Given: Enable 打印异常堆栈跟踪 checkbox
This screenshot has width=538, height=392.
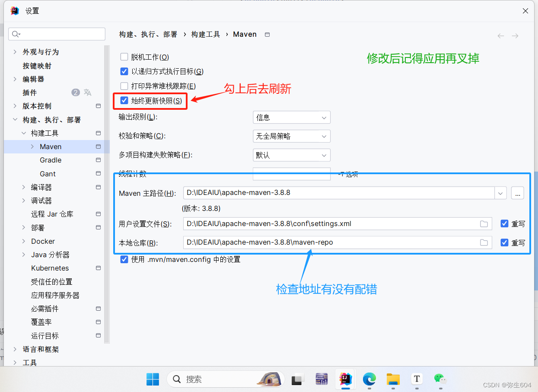Looking at the screenshot, I should (x=124, y=86).
